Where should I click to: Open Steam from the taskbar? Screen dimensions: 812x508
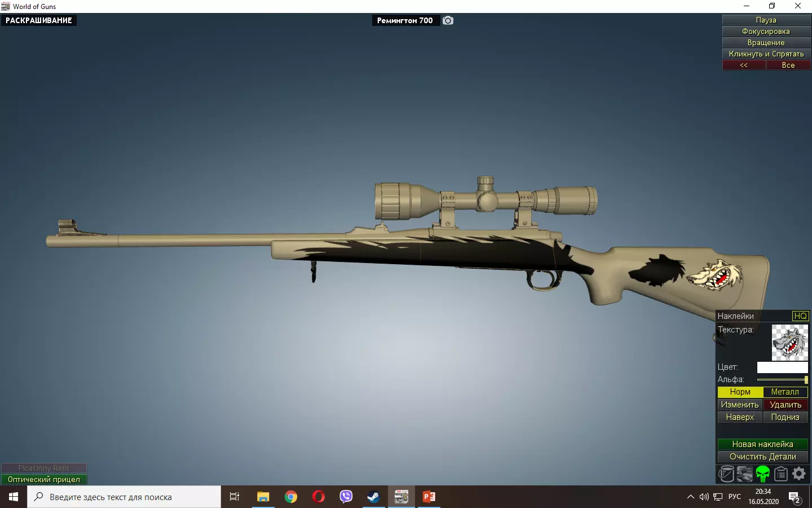[374, 497]
